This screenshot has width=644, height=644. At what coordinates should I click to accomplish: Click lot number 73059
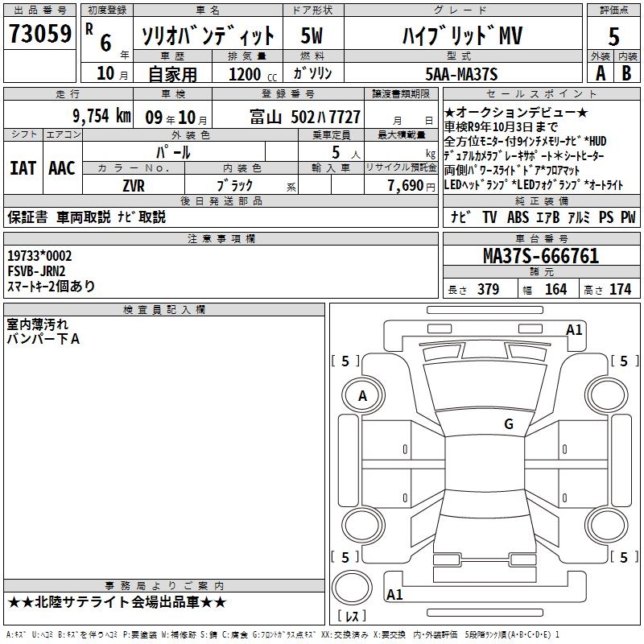click(39, 34)
